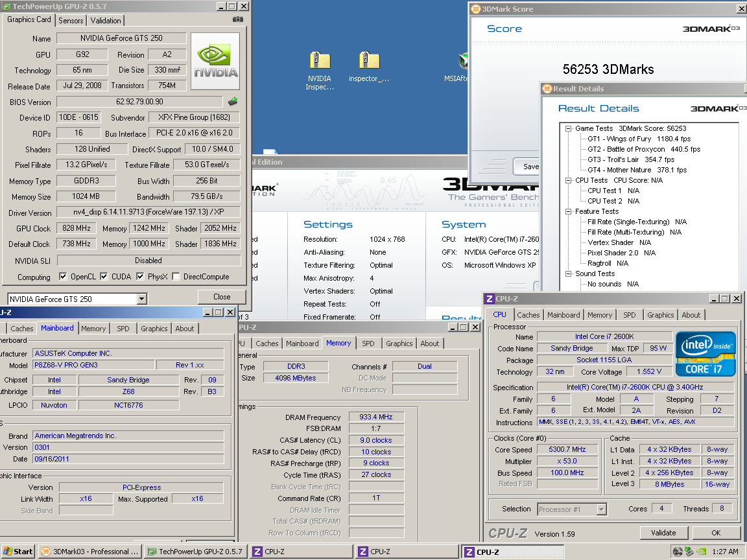This screenshot has width=747, height=560.
Task: Click the Core Voltage value 1.552 V
Action: point(649,371)
